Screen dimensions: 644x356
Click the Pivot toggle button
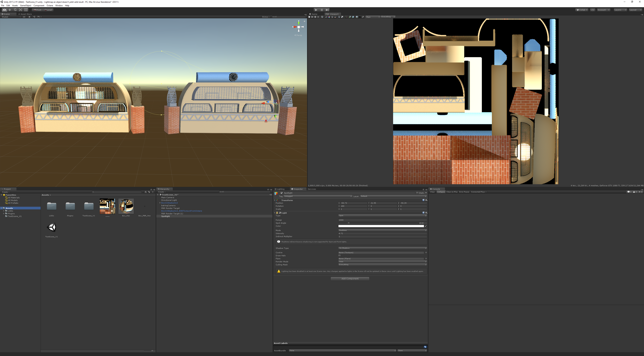click(x=38, y=10)
